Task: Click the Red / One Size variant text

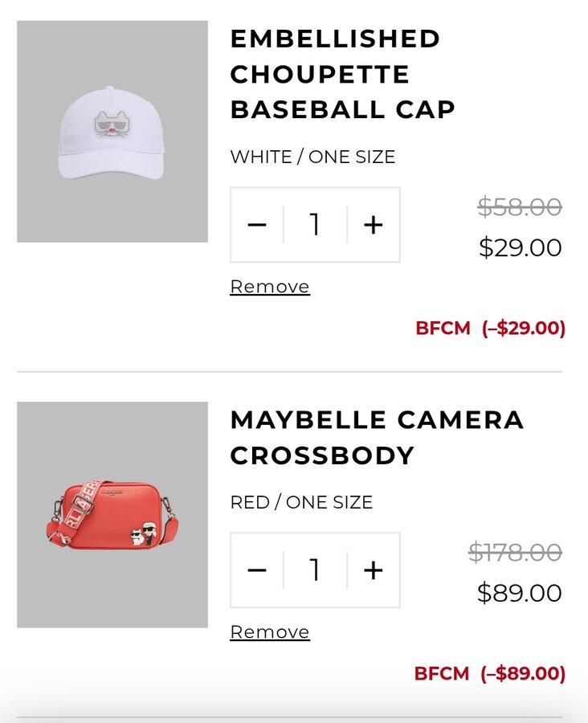Action: tap(301, 502)
